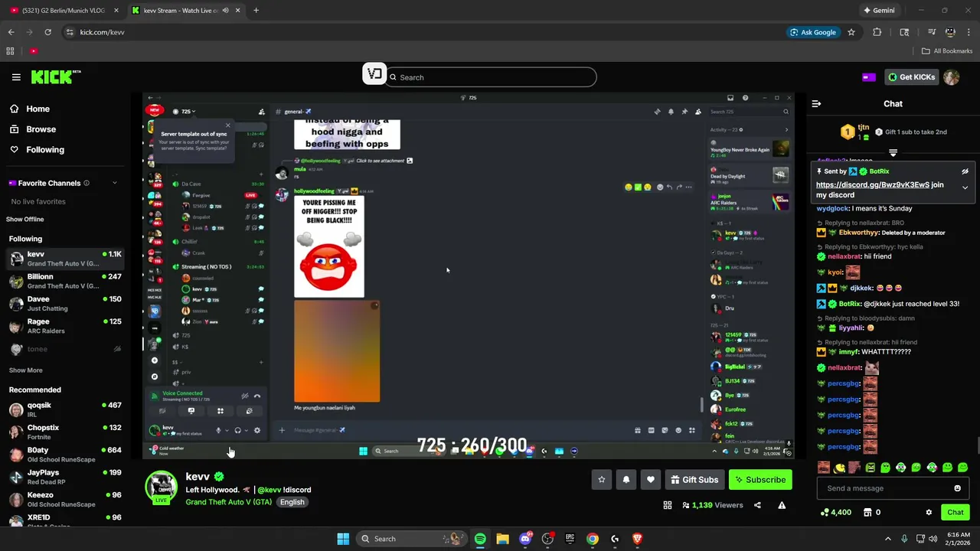Open Spotify from the taskbar
This screenshot has height=551, width=980.
click(480, 539)
